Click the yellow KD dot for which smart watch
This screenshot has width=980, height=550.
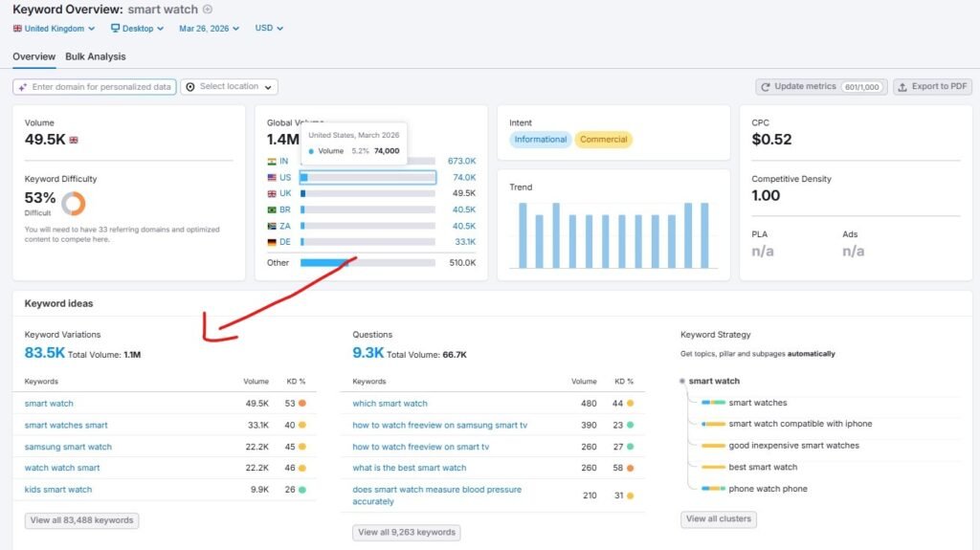[630, 404]
